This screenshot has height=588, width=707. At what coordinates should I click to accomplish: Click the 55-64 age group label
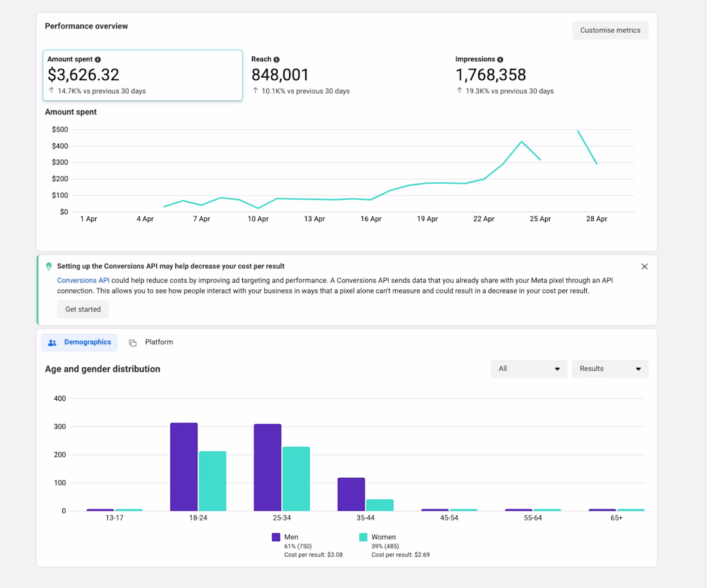pyautogui.click(x=533, y=518)
